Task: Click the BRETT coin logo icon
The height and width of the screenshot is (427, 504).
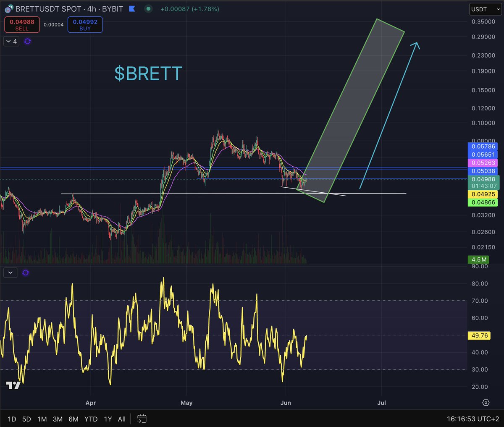Action: coord(8,9)
